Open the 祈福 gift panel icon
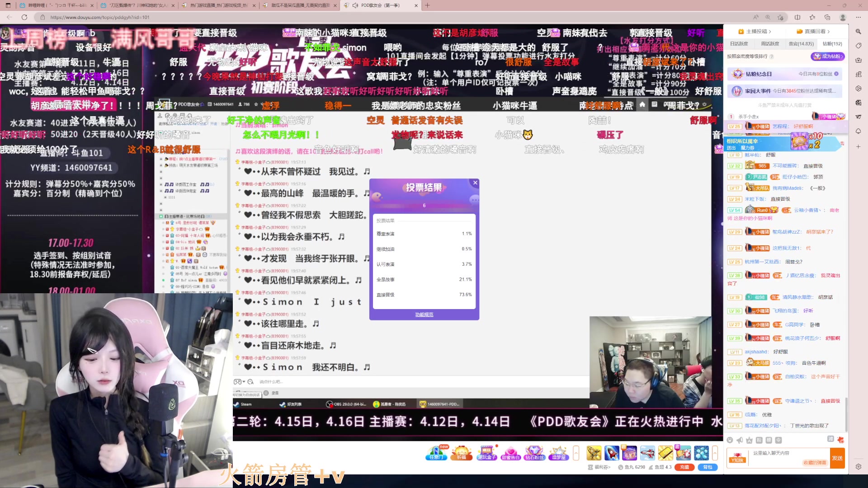Screen dimensions: 868x488 pyautogui.click(x=461, y=453)
